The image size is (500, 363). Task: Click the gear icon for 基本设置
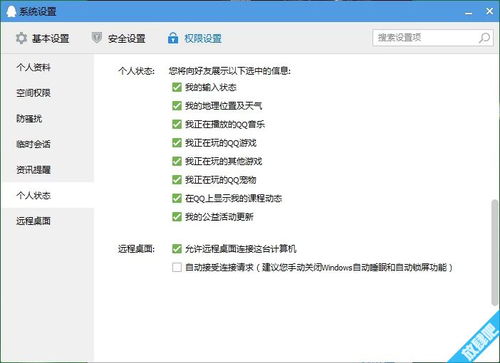(21, 38)
